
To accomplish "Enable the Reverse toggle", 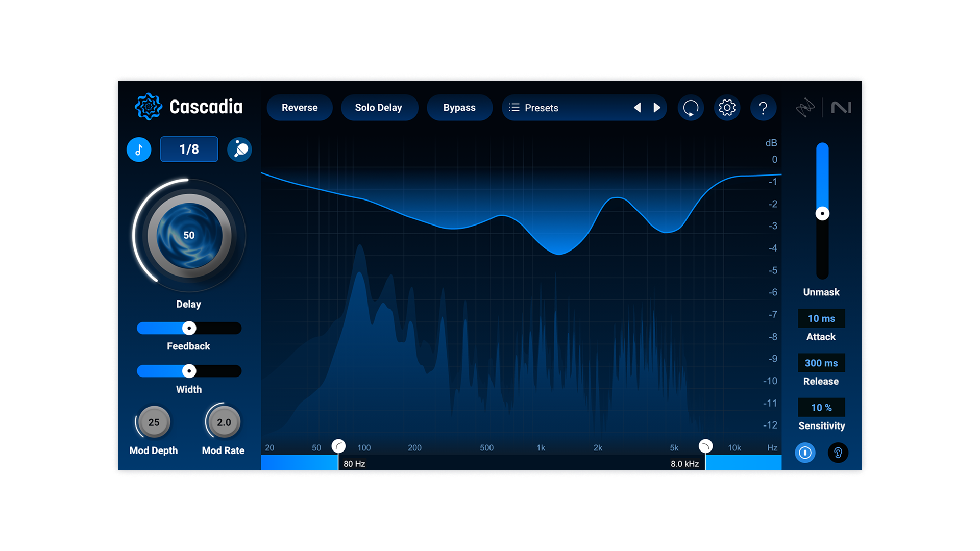I will [300, 108].
